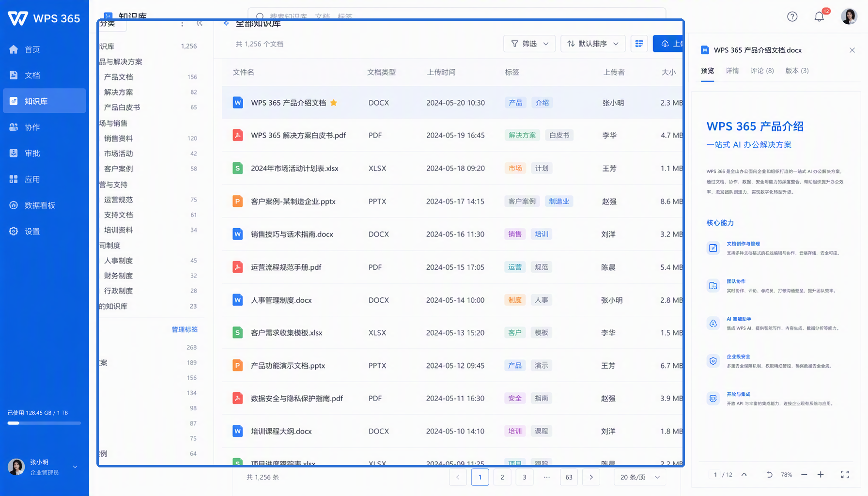
Task: Collapse the category panel with double chevron
Action: 199,23
